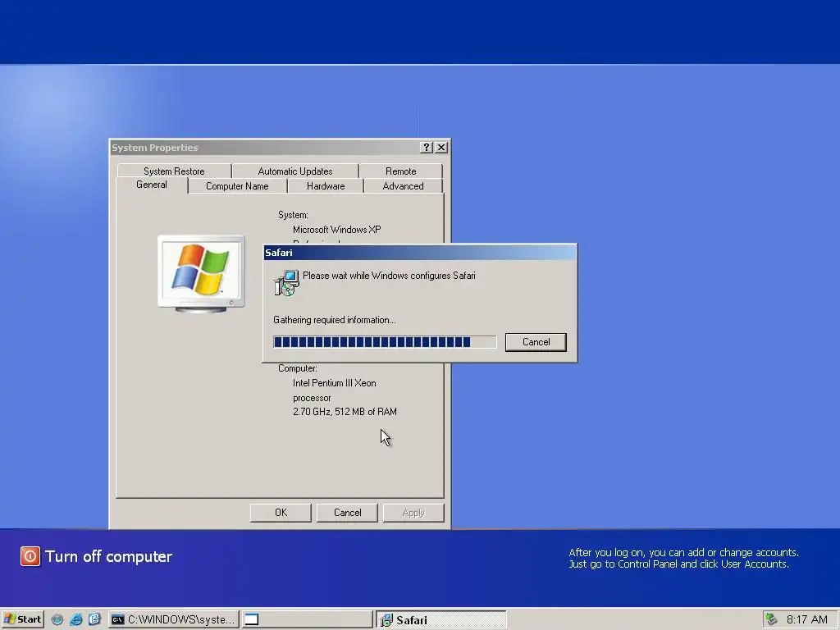Viewport: 840px width, 630px height.
Task: Select the untitled taskbar window button
Action: pyautogui.click(x=307, y=619)
